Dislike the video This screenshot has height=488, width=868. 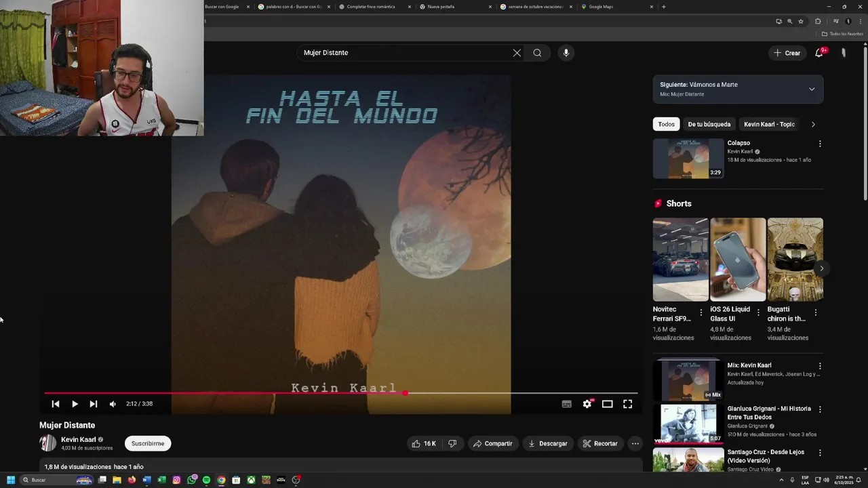(452, 443)
